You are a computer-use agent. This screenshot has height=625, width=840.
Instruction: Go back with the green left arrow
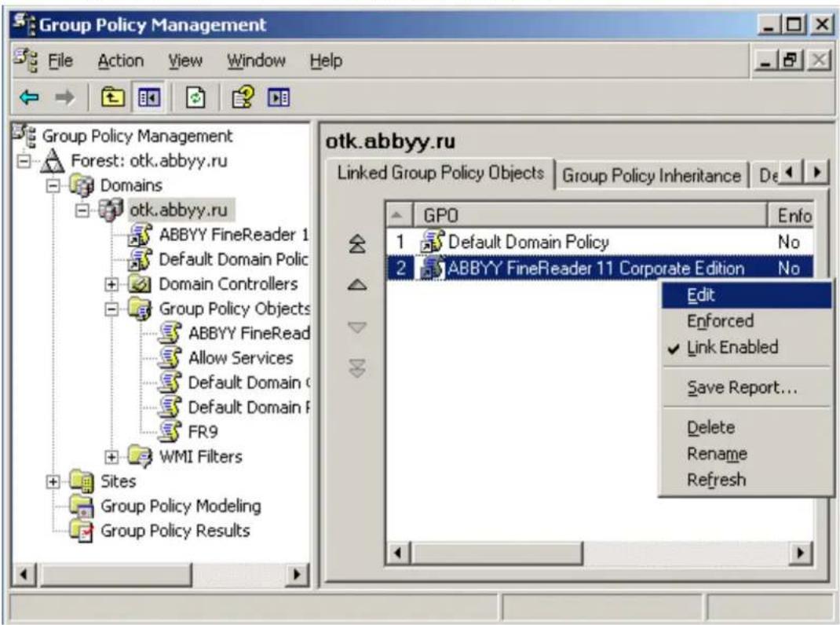click(x=29, y=97)
